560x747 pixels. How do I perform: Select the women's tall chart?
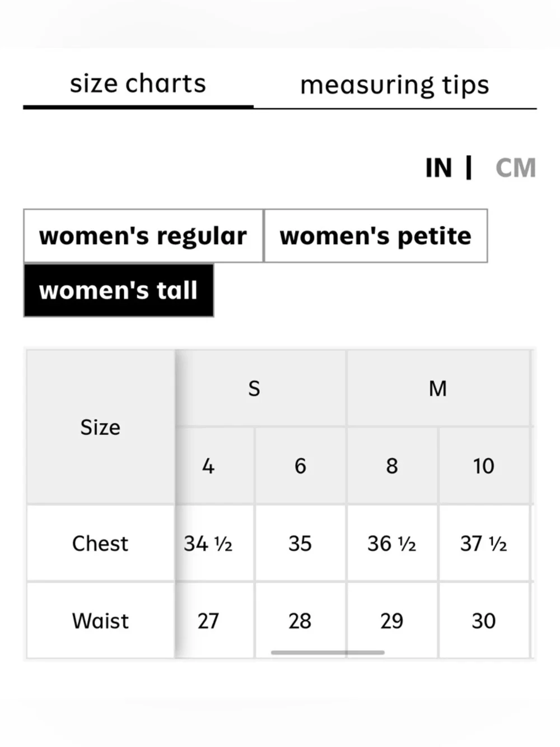click(x=118, y=290)
